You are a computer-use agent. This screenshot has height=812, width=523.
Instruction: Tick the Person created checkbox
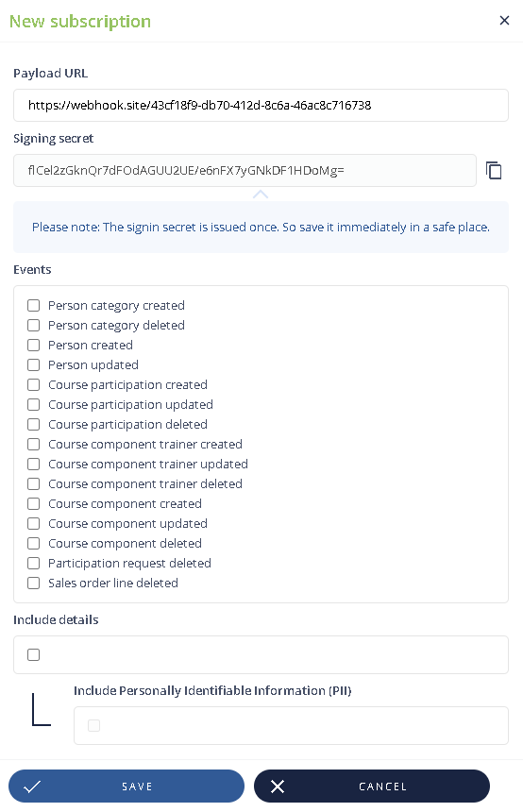(x=34, y=345)
